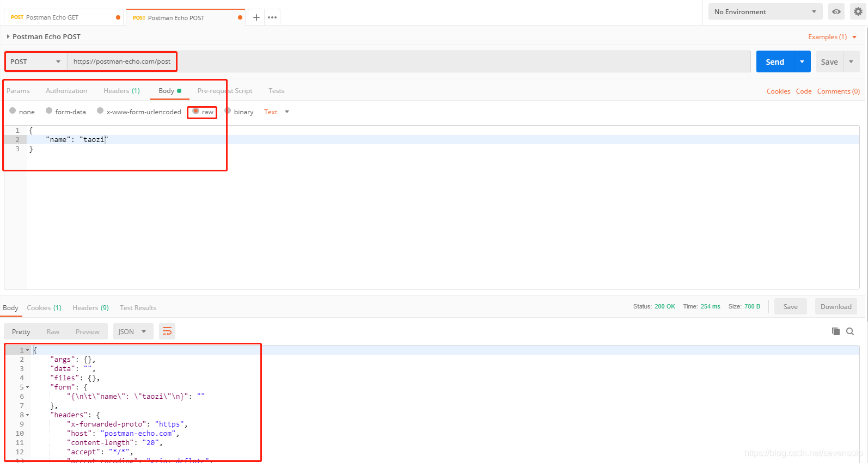Click the request URL input field
Screen dimensions: 868x463
point(408,61)
